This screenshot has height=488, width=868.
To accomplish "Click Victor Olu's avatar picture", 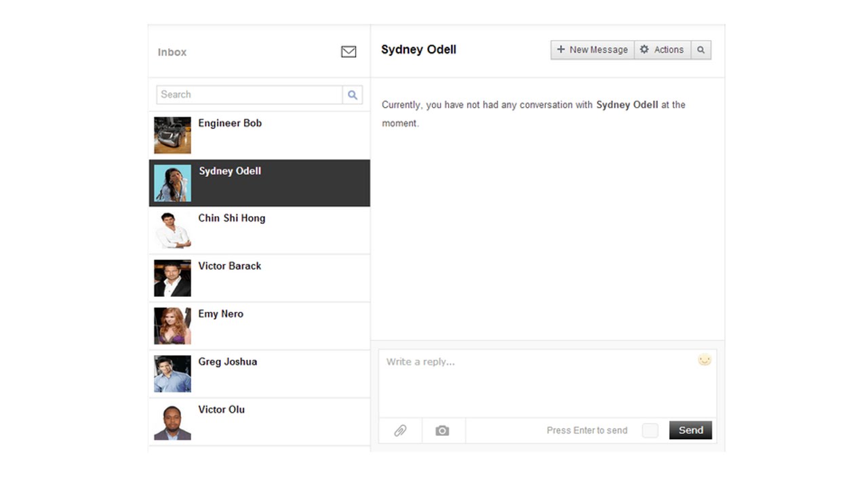I will pyautogui.click(x=172, y=422).
